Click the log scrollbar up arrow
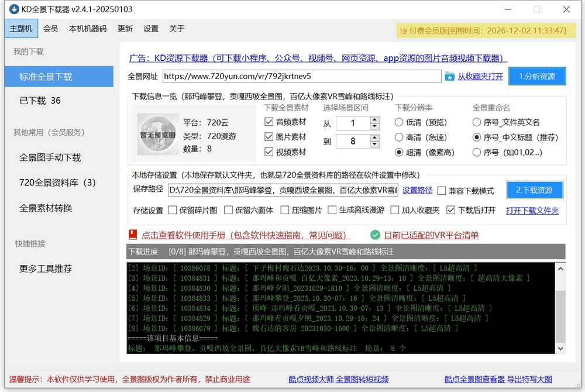This screenshot has height=392, width=585. (x=560, y=269)
